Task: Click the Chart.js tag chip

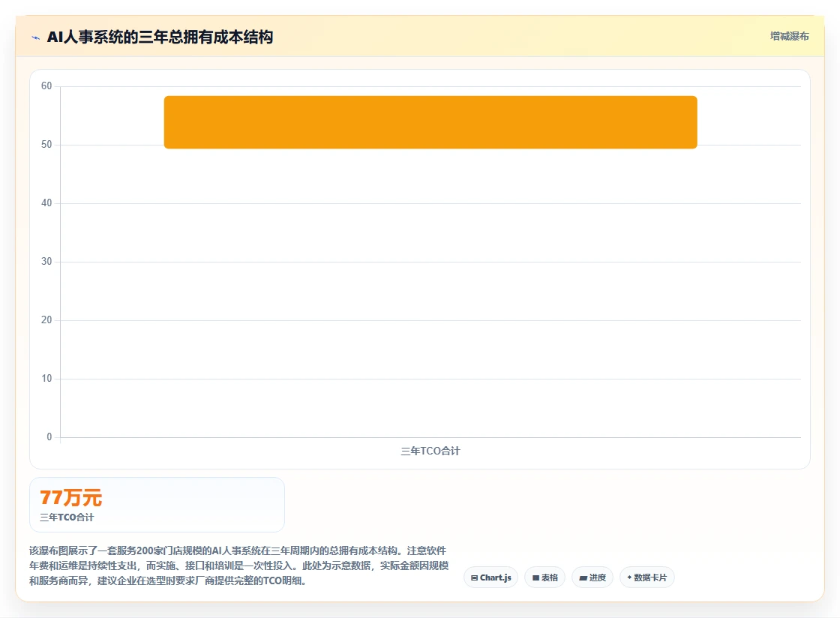Action: pos(490,577)
